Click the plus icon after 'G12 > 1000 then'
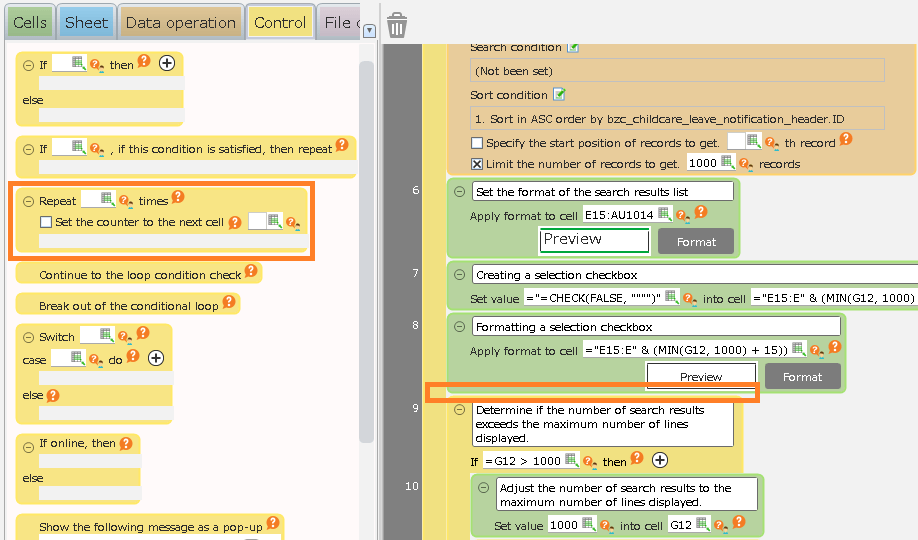Viewport: 918px width, 540px height. [660, 461]
